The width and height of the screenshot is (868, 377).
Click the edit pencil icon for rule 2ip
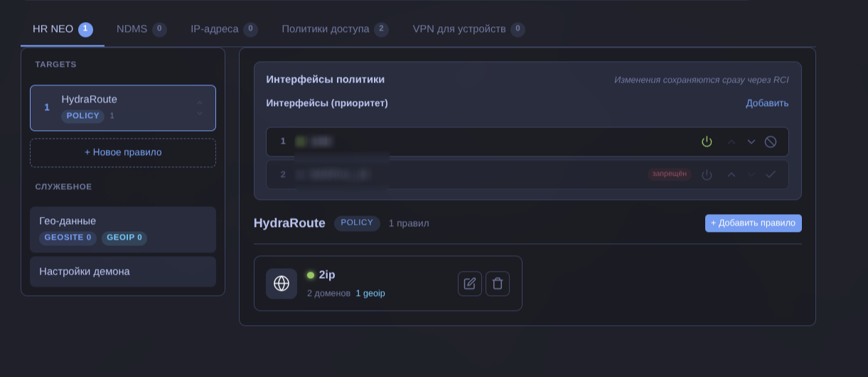tap(470, 284)
